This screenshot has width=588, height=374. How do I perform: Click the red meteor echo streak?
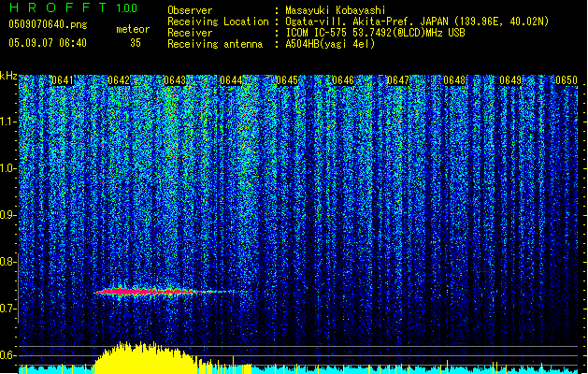[x=140, y=292]
